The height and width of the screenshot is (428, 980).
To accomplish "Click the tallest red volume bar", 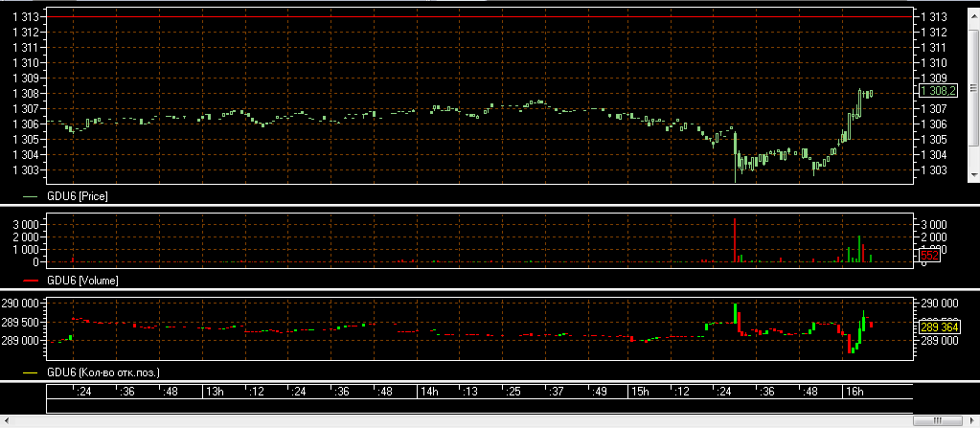I will [x=735, y=240].
